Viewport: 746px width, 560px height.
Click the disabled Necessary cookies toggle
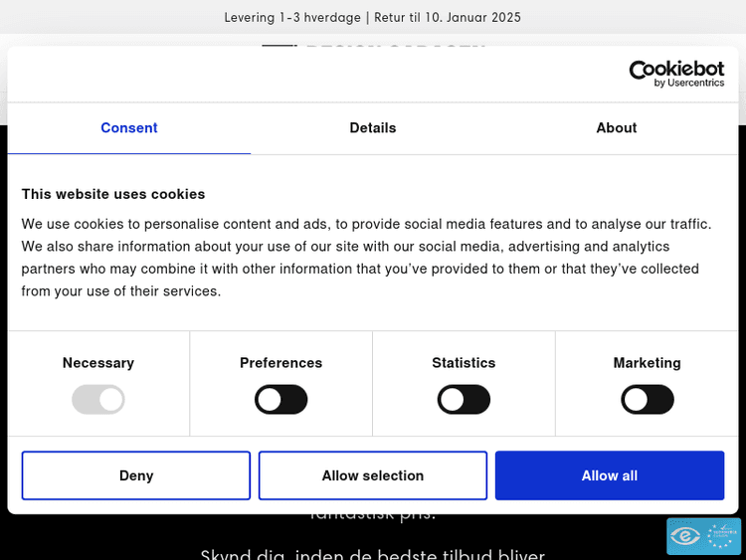point(98,400)
